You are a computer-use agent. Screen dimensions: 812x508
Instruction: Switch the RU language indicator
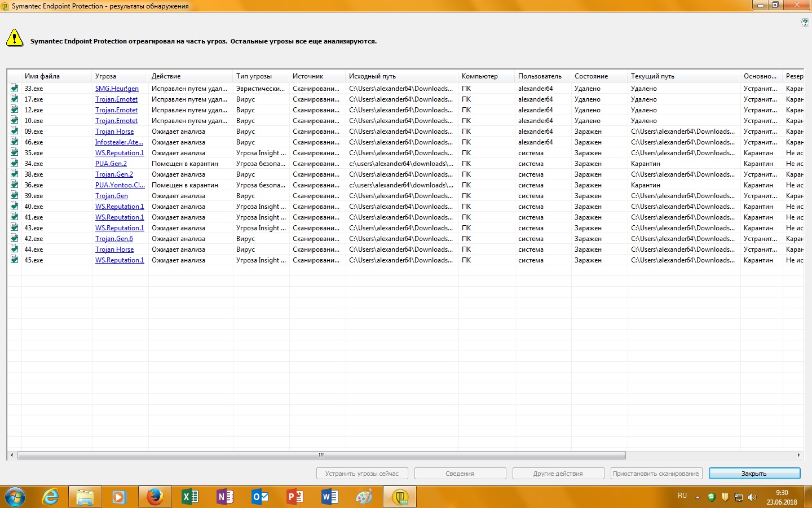coord(682,496)
